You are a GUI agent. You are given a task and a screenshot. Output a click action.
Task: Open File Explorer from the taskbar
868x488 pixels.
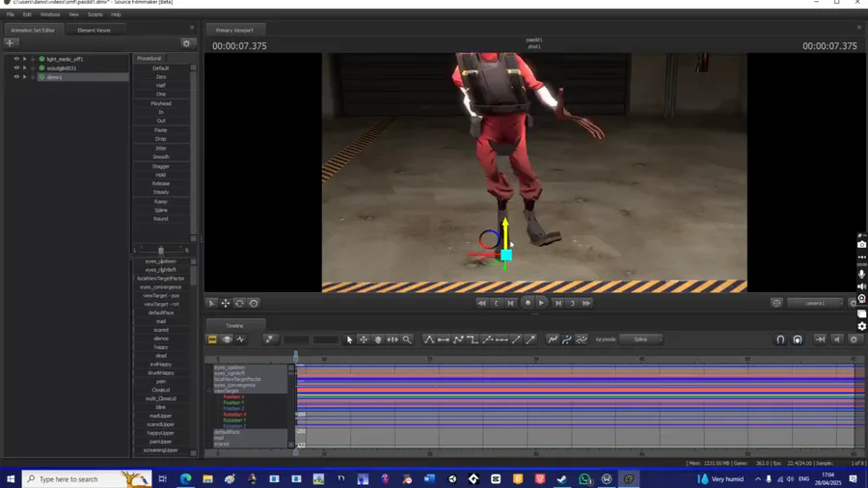(207, 479)
